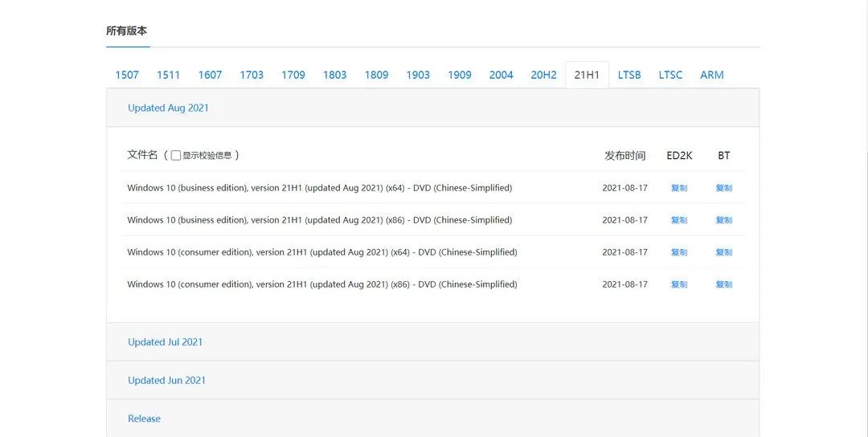Screen dimensions: 868x437
Task: Expand the Updated Jun 2021 section
Action: (x=166, y=380)
